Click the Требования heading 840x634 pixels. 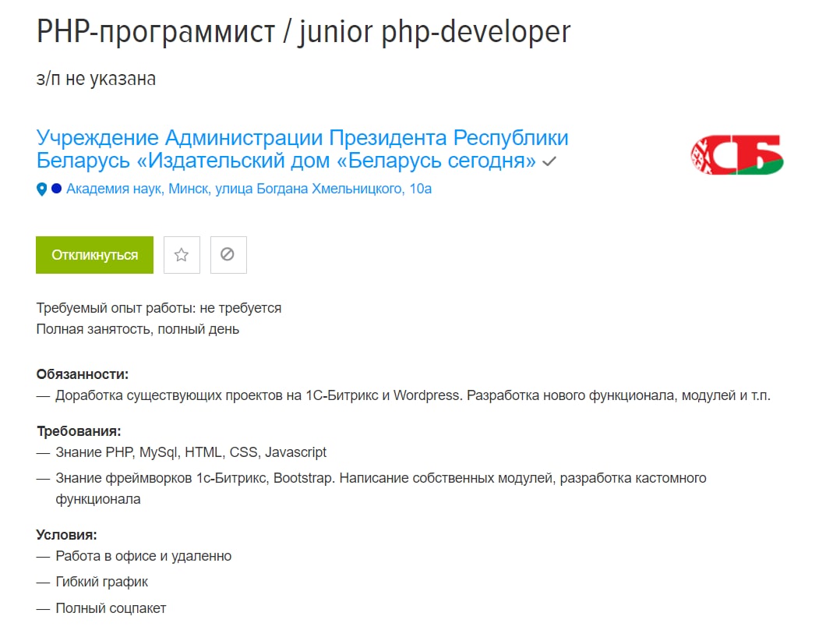[79, 431]
